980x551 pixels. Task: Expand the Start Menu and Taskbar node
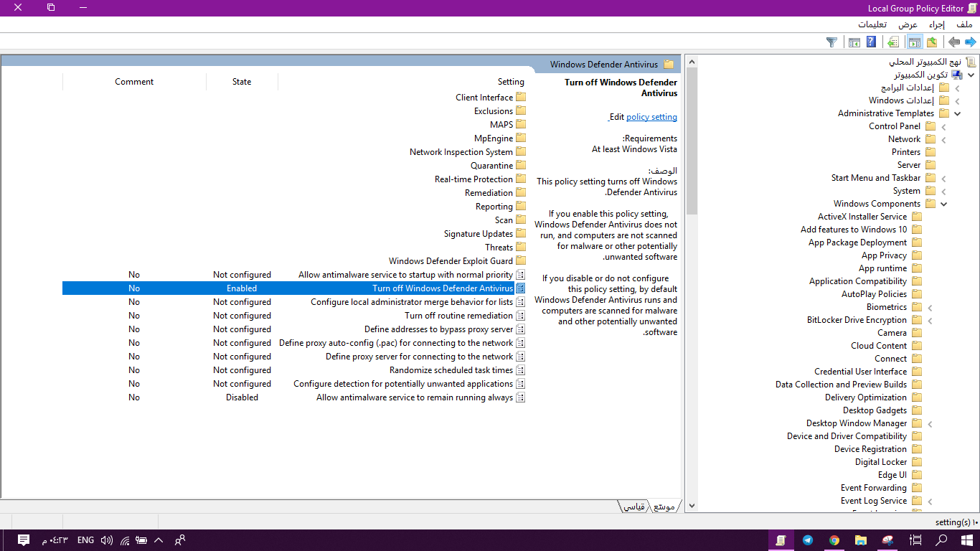click(943, 178)
